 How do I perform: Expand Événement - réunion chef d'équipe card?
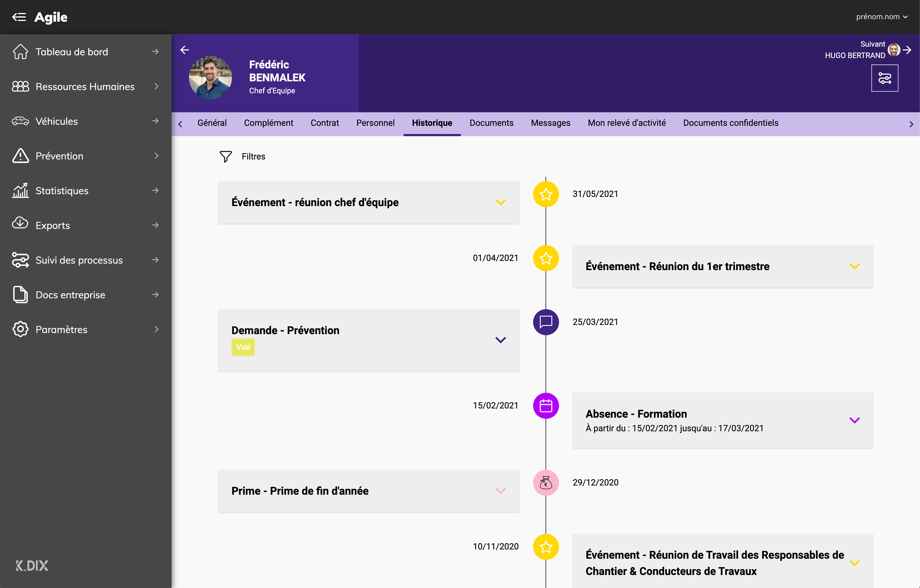point(500,202)
